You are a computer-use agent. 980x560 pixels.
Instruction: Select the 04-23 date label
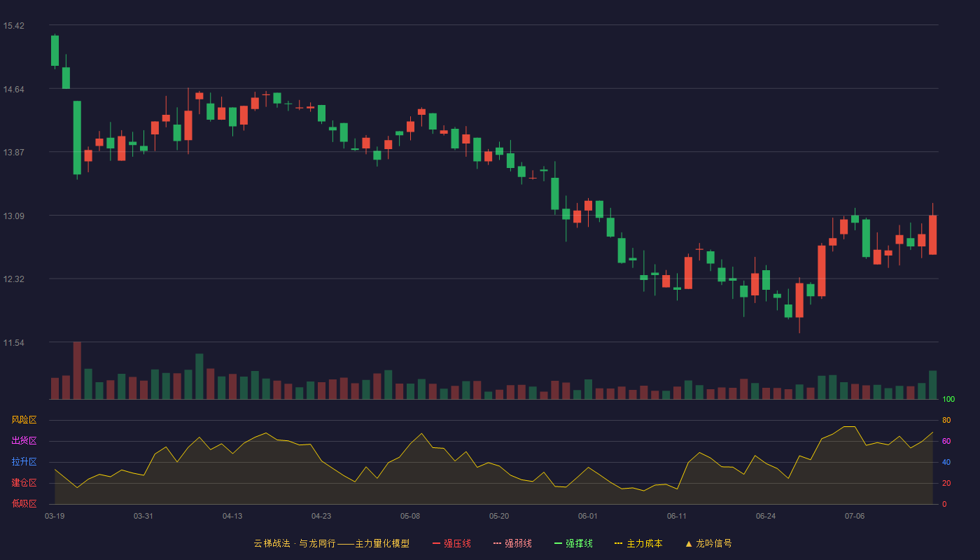click(321, 516)
